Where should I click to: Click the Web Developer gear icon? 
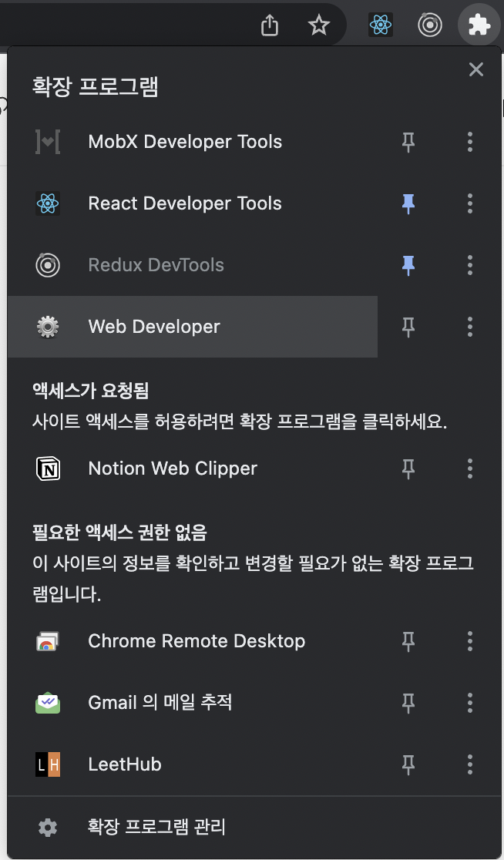[48, 327]
